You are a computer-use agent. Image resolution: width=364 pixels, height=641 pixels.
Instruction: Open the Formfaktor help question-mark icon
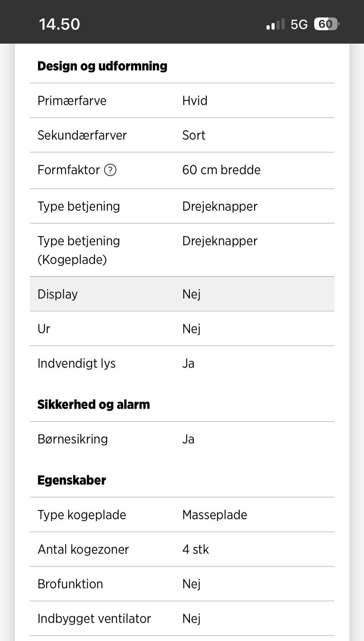point(110,170)
